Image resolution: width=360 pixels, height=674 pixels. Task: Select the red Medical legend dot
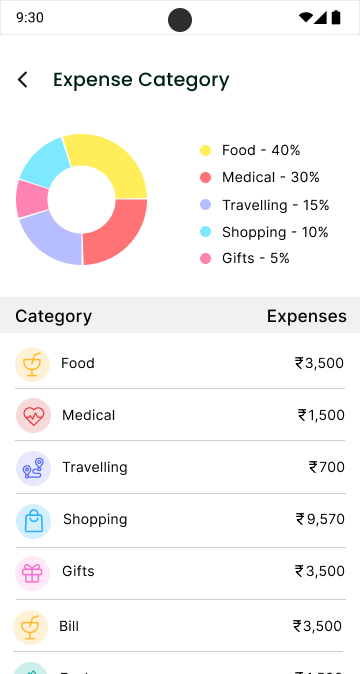[206, 178]
